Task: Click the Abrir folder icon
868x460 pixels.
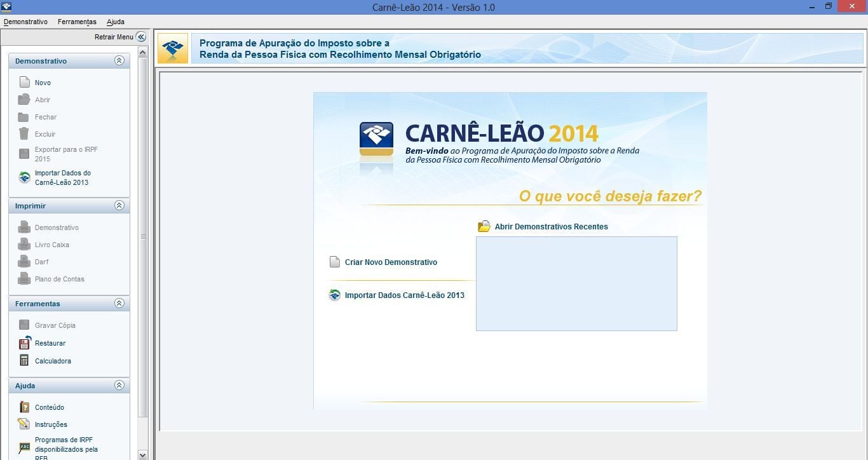Action: click(x=24, y=99)
